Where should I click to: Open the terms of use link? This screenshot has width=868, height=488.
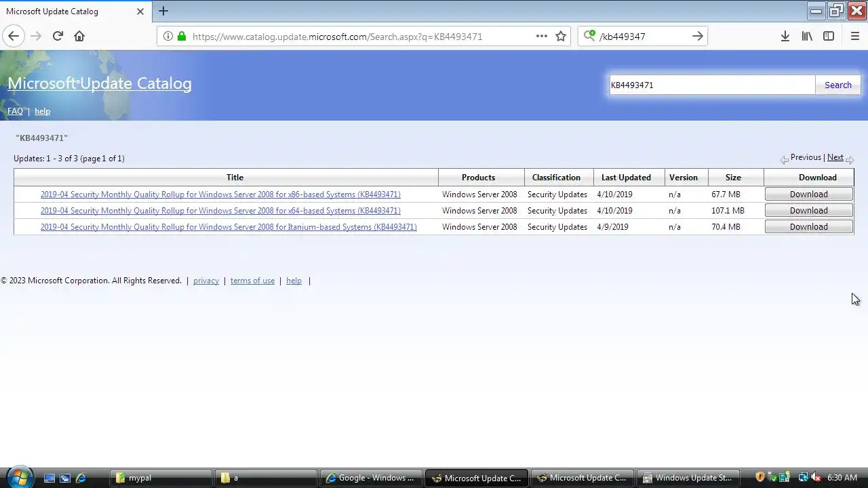point(252,281)
